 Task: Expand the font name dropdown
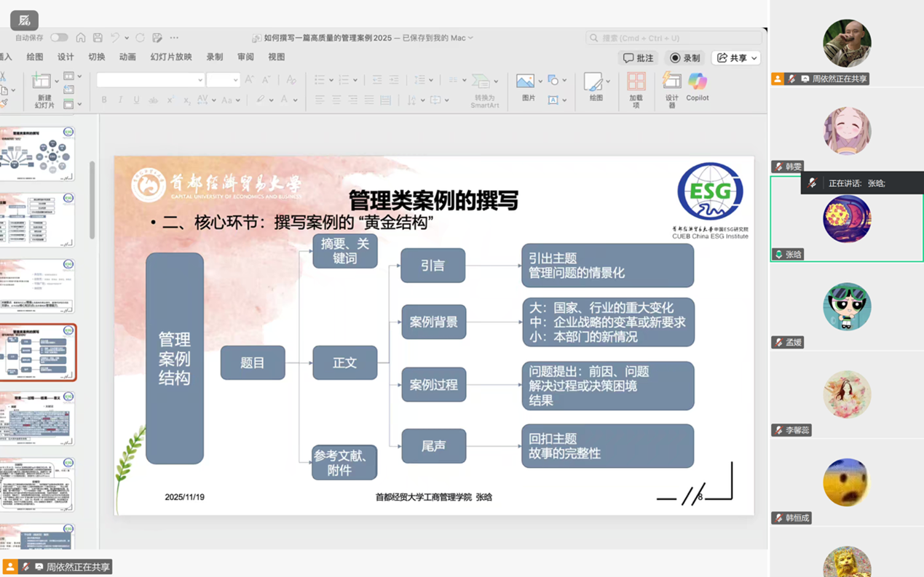200,80
